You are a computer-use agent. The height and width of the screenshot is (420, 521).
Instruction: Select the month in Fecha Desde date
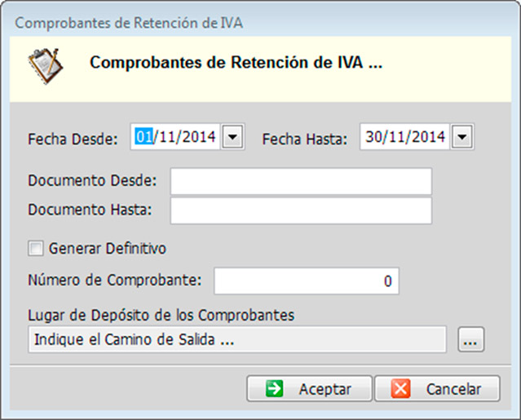[x=163, y=137]
